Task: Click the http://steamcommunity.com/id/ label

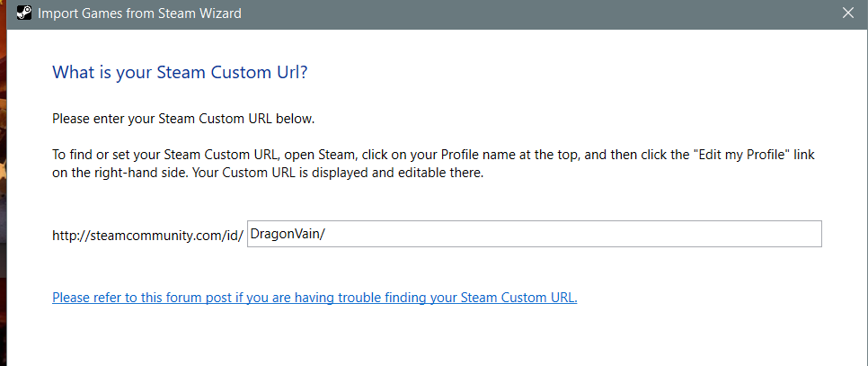Action: 147,236
